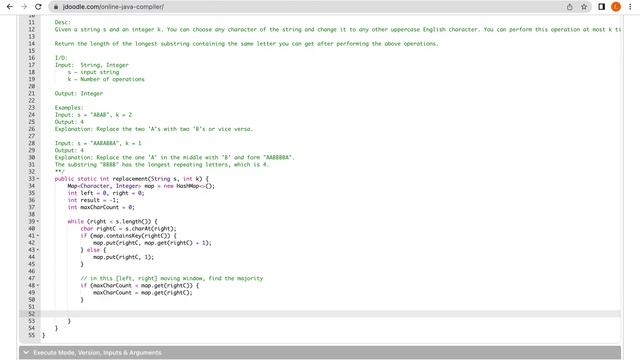Image resolution: width=640 pixels, height=360 pixels.
Task: Bookmark this page with the star
Action: point(584,7)
